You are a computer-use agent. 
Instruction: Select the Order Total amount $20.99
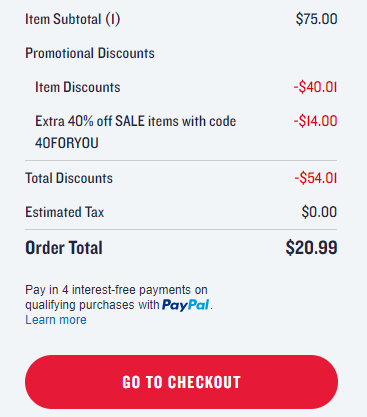click(x=311, y=248)
